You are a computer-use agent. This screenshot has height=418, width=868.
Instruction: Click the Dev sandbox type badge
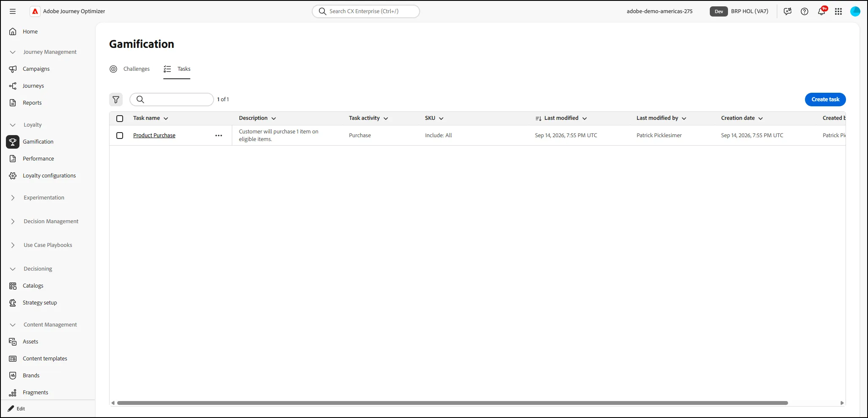click(x=719, y=11)
